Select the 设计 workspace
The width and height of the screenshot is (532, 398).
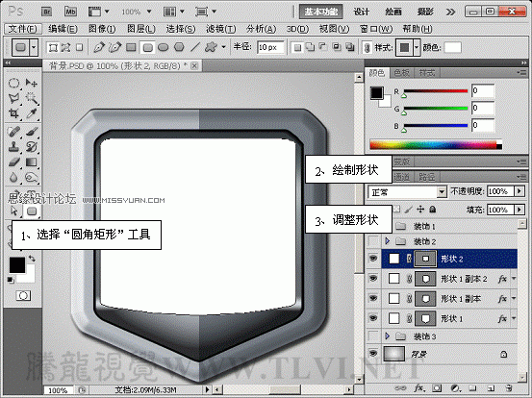click(362, 12)
